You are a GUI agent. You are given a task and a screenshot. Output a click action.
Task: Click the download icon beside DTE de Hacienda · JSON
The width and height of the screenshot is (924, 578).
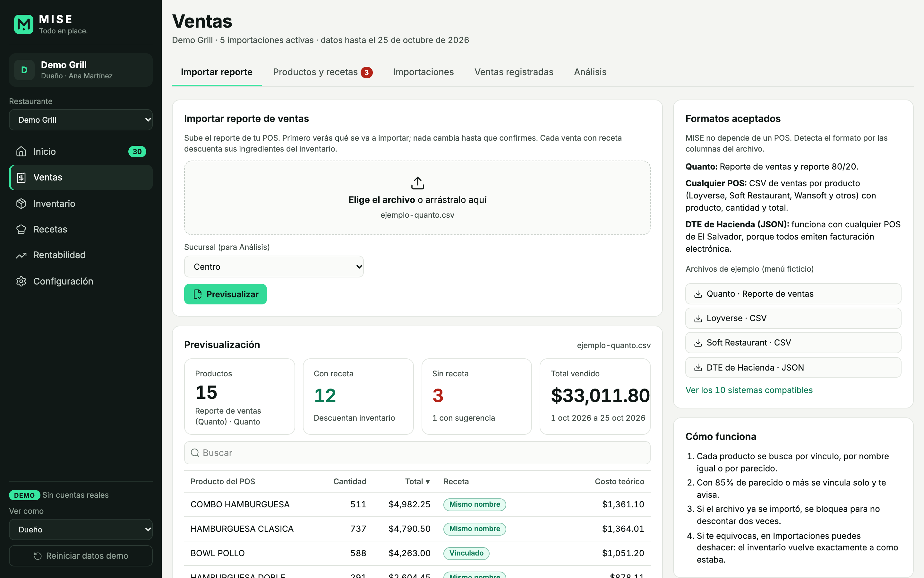[698, 367]
